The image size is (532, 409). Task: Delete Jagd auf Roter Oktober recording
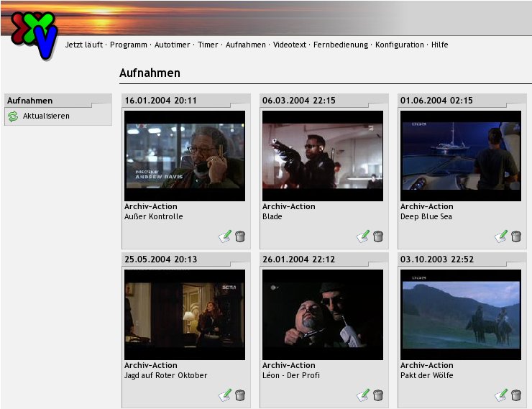[x=240, y=395]
